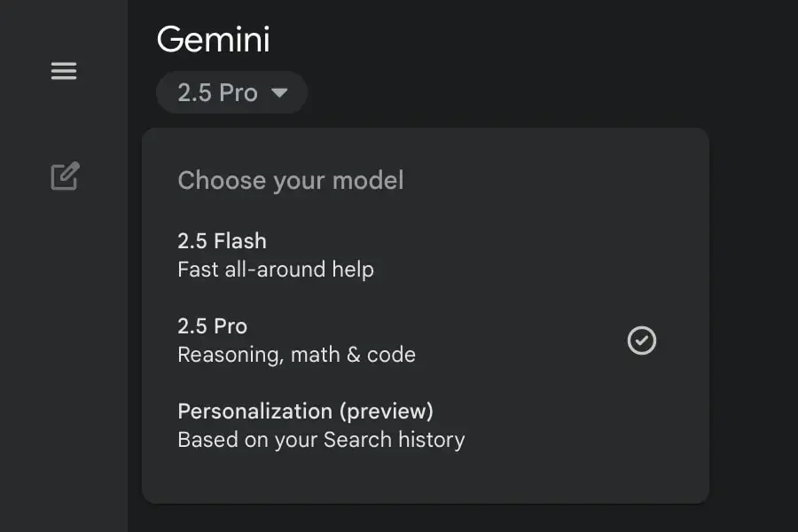Start a new chat with the compose icon

click(65, 176)
